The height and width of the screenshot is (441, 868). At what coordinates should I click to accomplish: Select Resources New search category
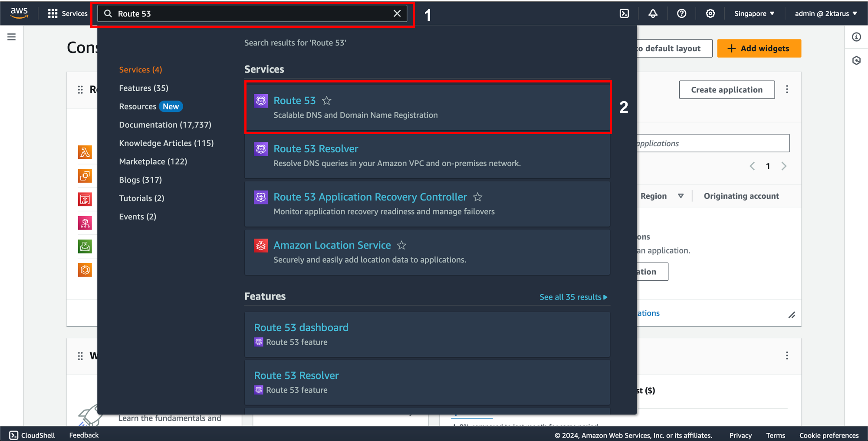coord(151,106)
